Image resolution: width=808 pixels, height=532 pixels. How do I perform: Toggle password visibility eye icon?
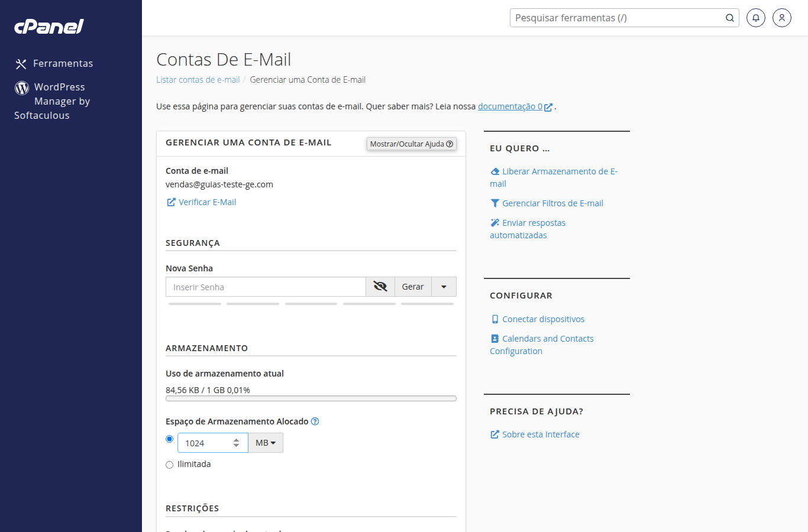click(x=380, y=287)
